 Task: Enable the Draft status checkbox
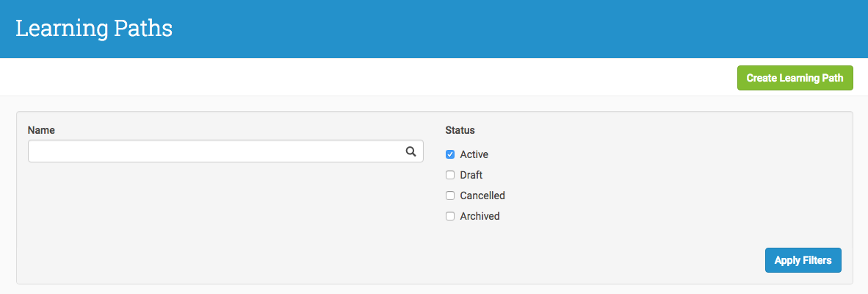450,175
